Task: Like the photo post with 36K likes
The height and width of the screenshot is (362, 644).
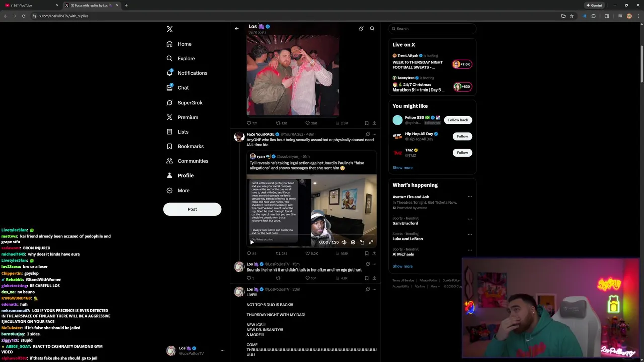Action: 311,123
